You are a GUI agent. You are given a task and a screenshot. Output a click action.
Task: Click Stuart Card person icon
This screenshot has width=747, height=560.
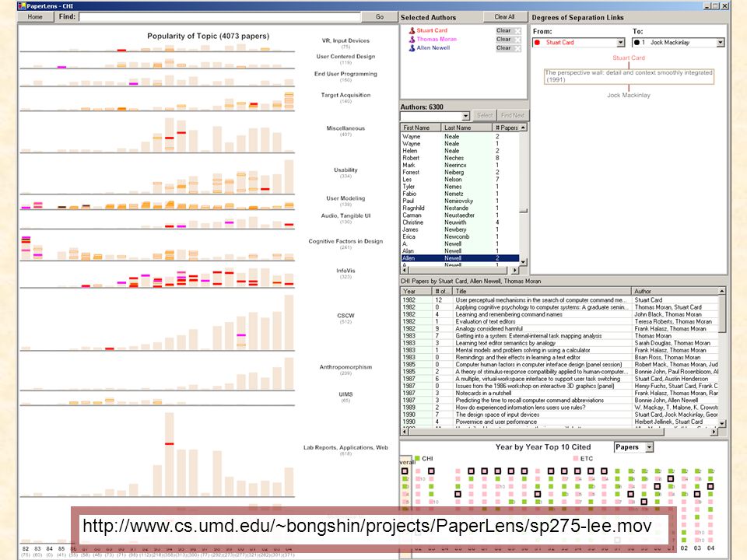point(412,30)
